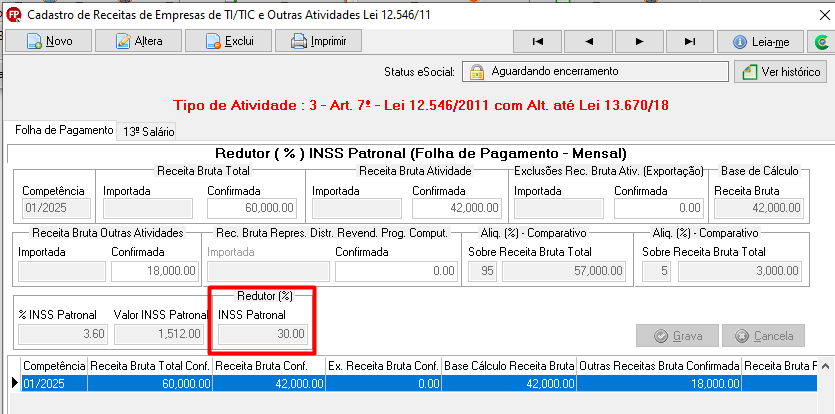Click the Competência 01/2025 field
835x414 pixels.
point(56,208)
